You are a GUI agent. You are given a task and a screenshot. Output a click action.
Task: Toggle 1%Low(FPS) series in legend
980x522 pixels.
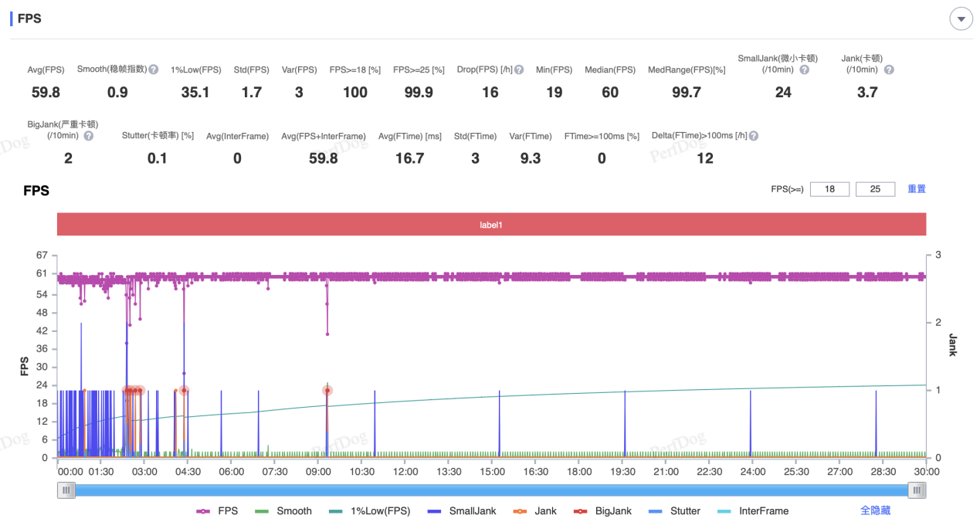[371, 510]
